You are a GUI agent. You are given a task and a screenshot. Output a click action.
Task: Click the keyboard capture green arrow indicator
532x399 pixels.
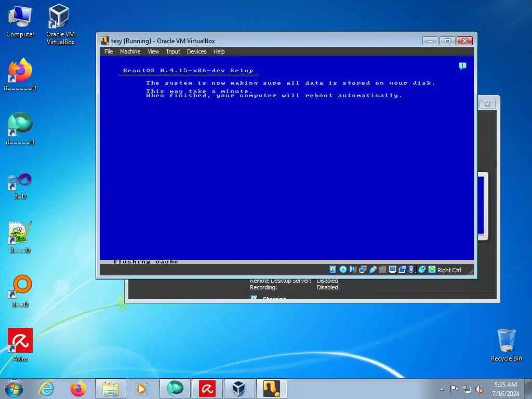[432, 270]
